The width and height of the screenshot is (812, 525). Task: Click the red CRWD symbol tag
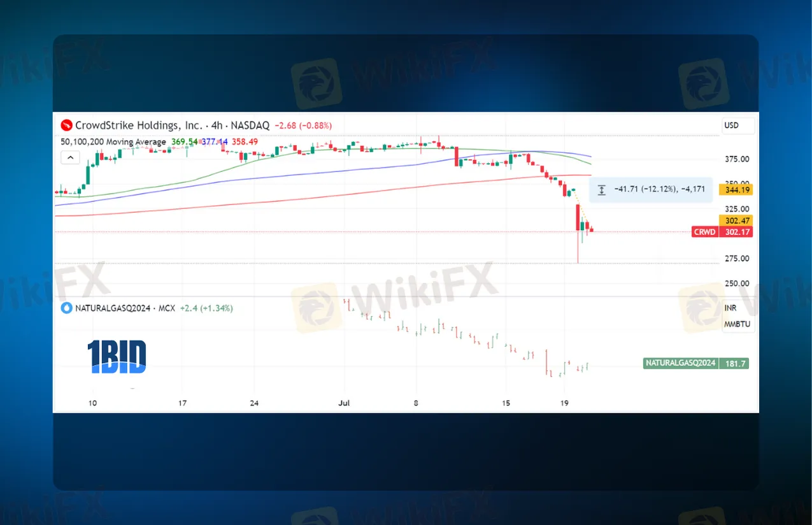[704, 232]
